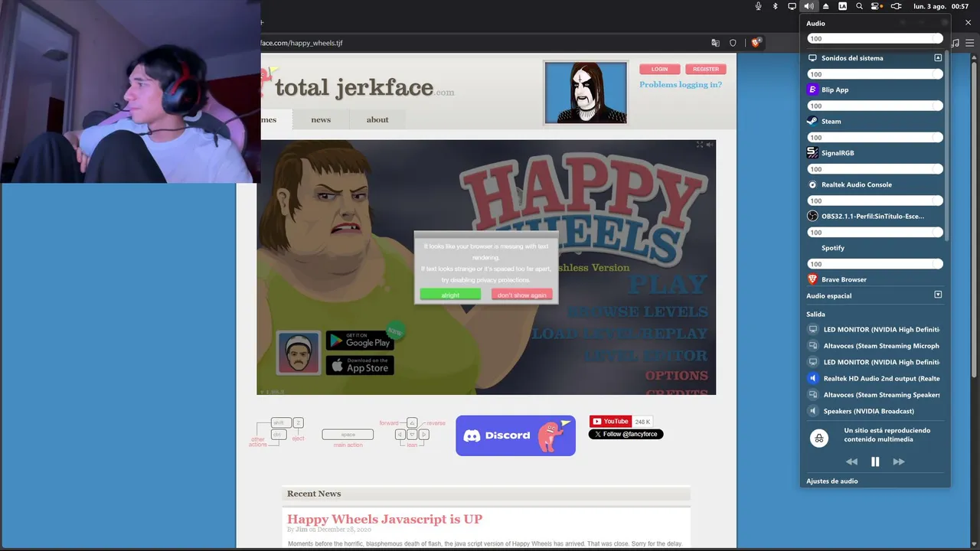Select Realtek HD Audio 2nd output
Viewport: 980px width, 551px height.
click(875, 379)
